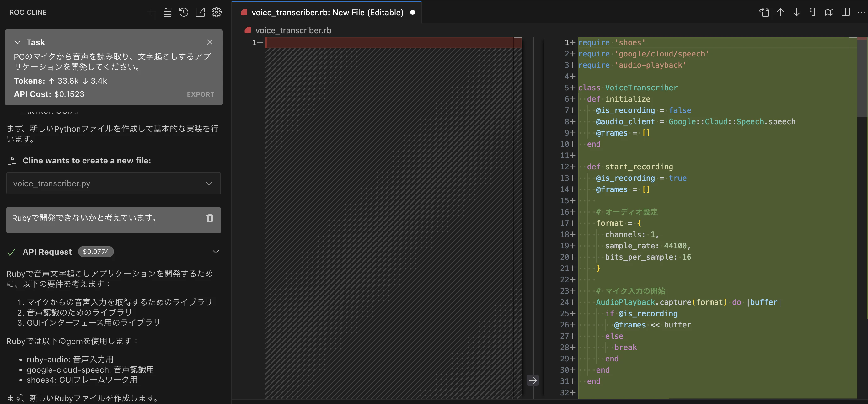
Task: Open the file icon in diff toolbar
Action: coord(764,13)
